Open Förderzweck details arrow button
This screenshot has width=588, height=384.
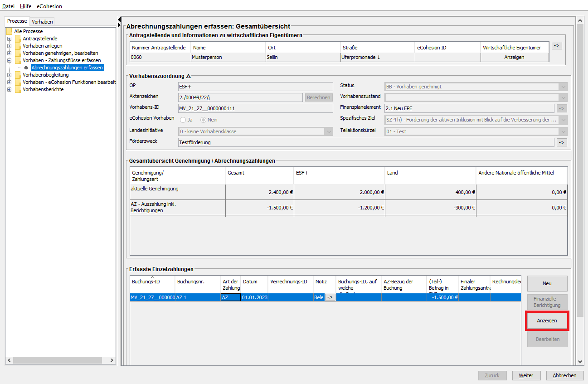(x=562, y=142)
